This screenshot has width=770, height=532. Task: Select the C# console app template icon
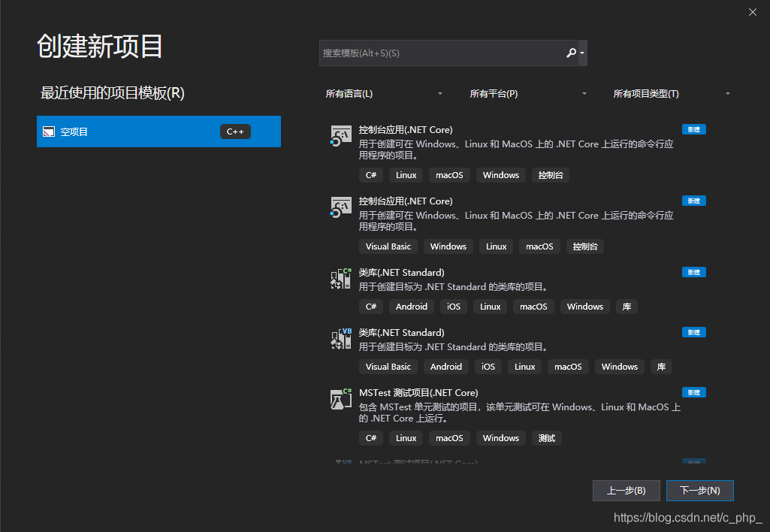[x=341, y=136]
